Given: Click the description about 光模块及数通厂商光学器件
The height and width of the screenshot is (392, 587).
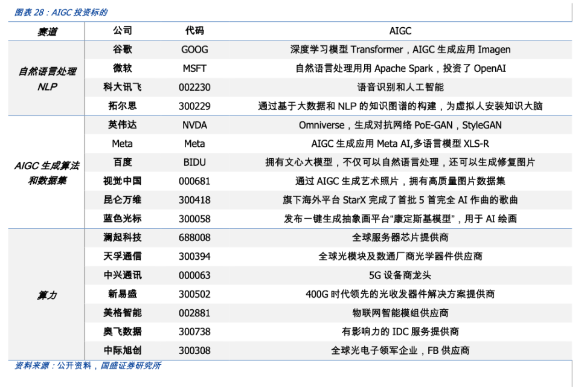Looking at the screenshot, I should tap(400, 257).
